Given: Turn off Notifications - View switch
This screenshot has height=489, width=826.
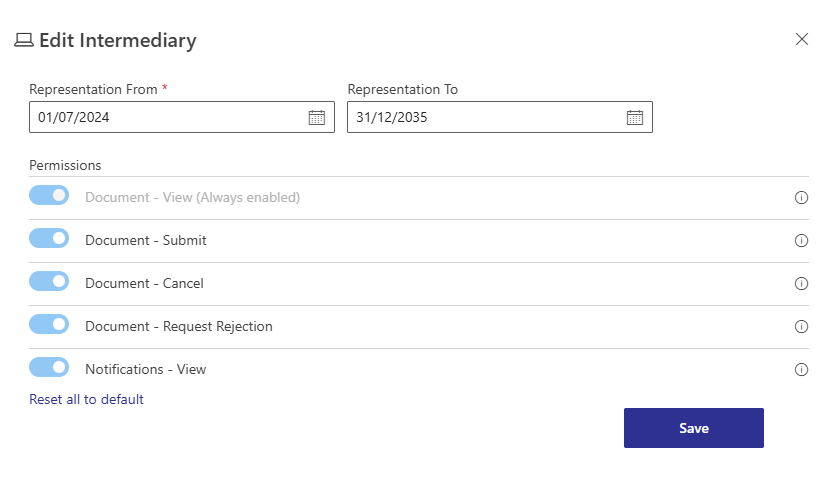Looking at the screenshot, I should pos(49,368).
